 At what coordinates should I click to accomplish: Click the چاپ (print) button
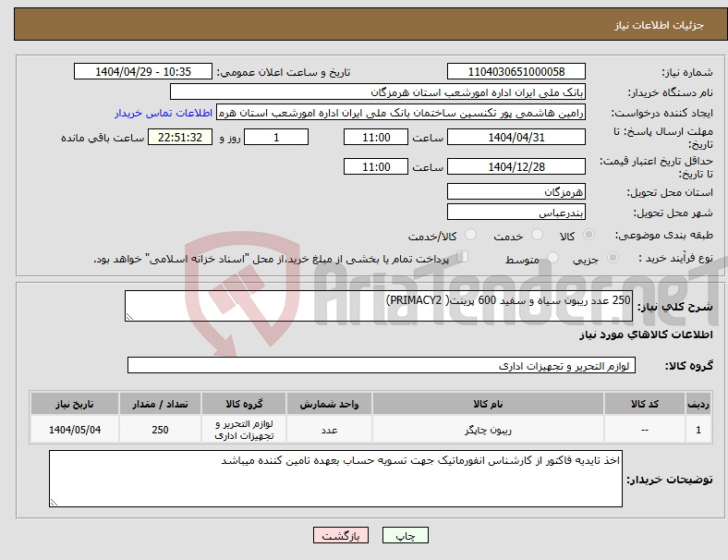[405, 535]
